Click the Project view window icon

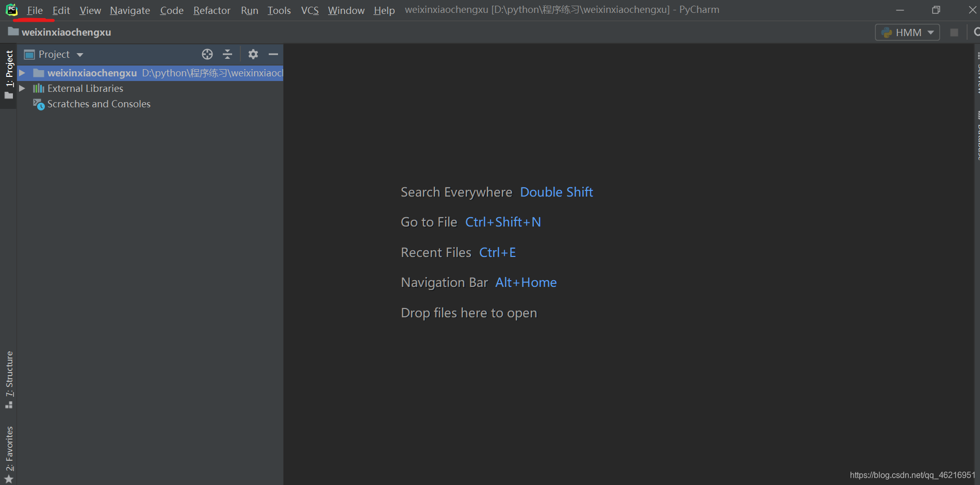pyautogui.click(x=29, y=54)
